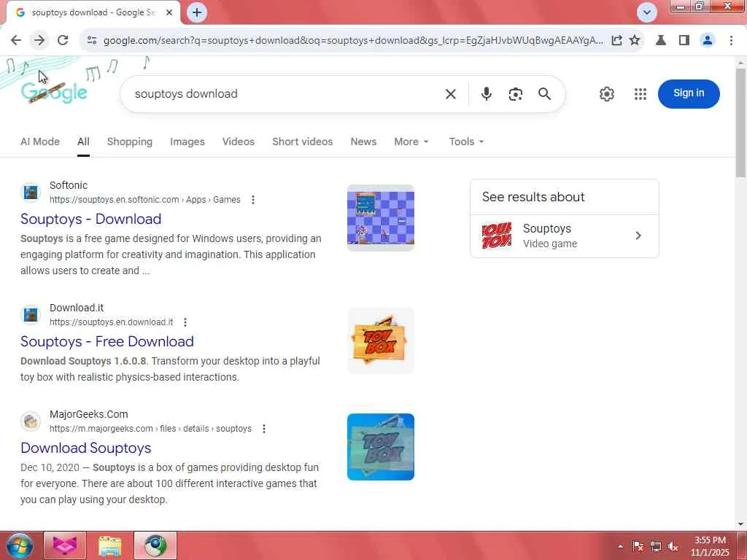
Task: Click the volume speaker tray icon
Action: [x=673, y=546]
